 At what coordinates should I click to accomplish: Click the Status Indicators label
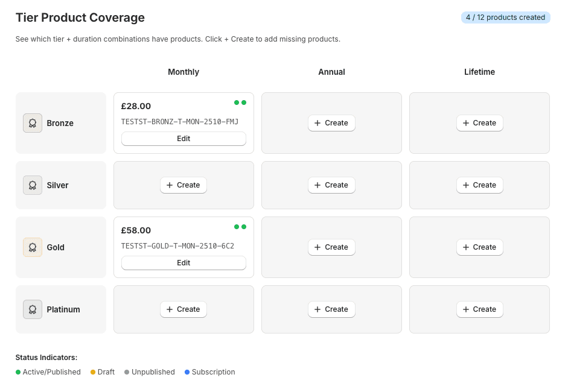click(46, 358)
